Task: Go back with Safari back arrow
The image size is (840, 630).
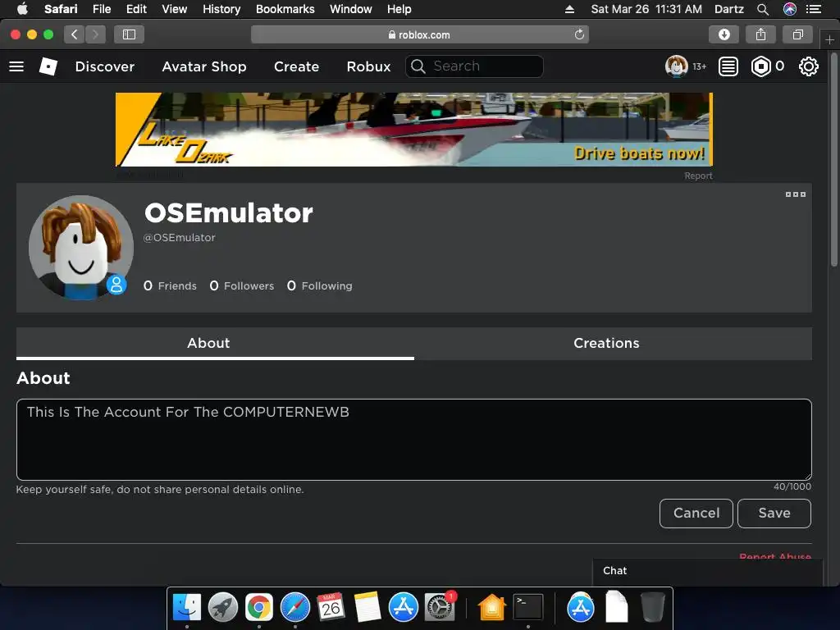Action: [x=75, y=34]
